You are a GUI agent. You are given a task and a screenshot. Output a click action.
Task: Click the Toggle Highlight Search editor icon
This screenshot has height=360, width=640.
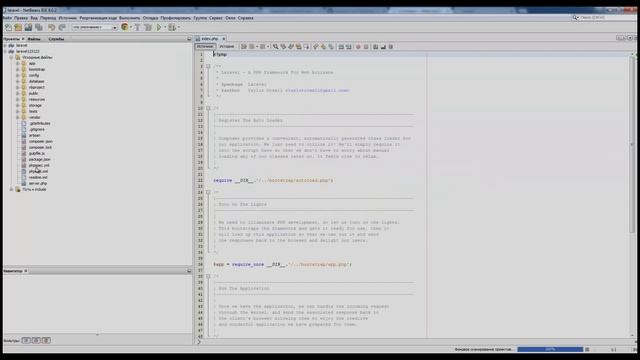298,47
